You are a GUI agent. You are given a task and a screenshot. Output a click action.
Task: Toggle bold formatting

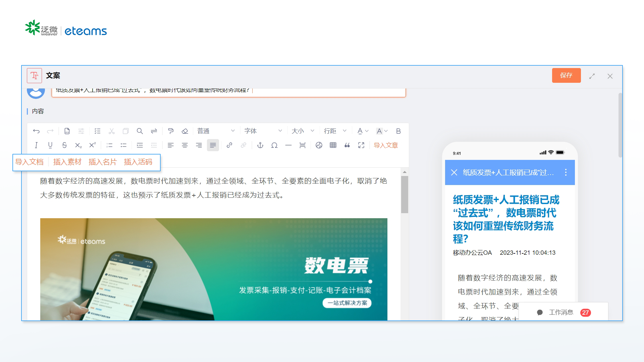(x=398, y=131)
